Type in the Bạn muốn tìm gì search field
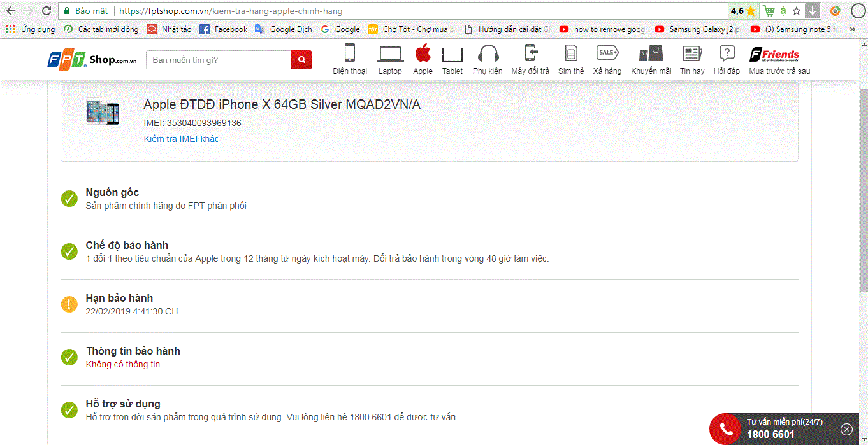The width and height of the screenshot is (868, 445). pyautogui.click(x=219, y=60)
